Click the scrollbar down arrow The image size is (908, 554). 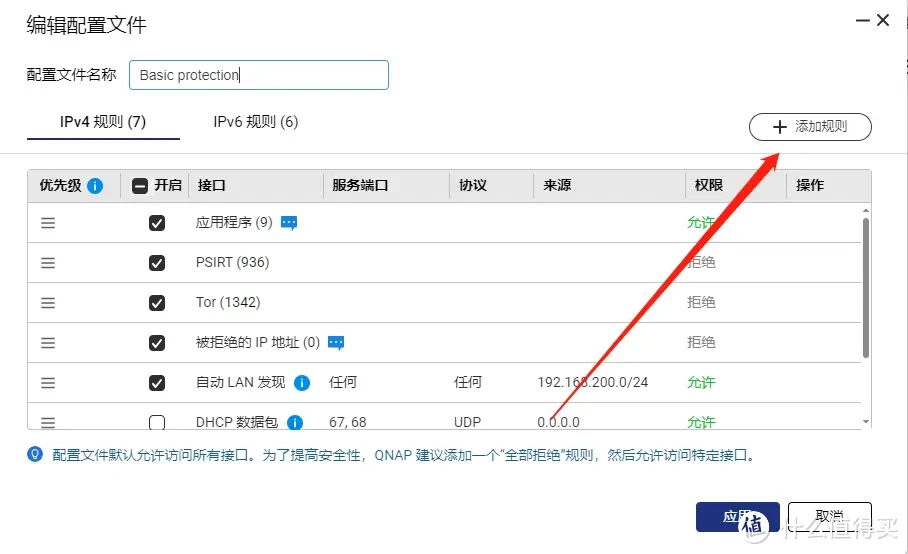pyautogui.click(x=866, y=421)
